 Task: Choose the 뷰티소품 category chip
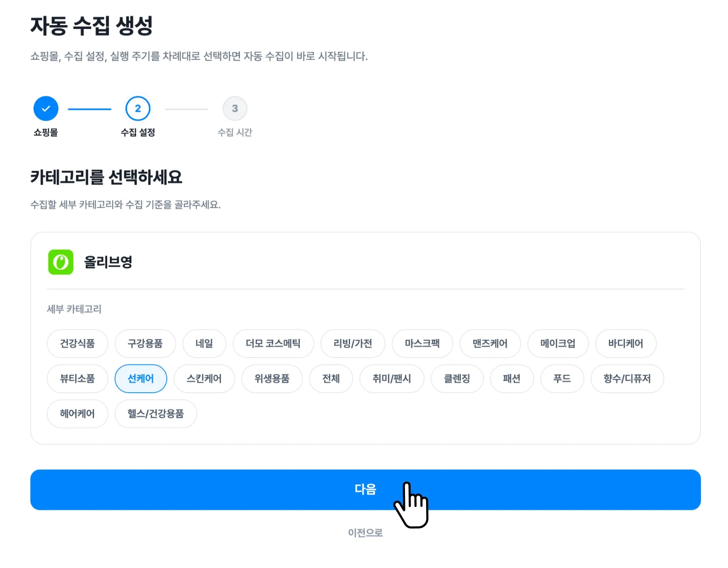tap(77, 378)
